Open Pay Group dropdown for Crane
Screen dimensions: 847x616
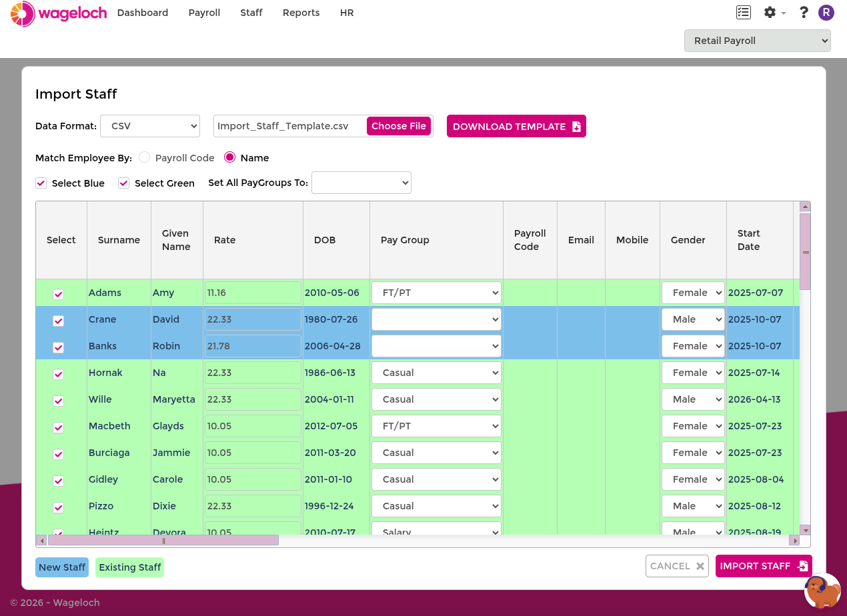tap(436, 319)
